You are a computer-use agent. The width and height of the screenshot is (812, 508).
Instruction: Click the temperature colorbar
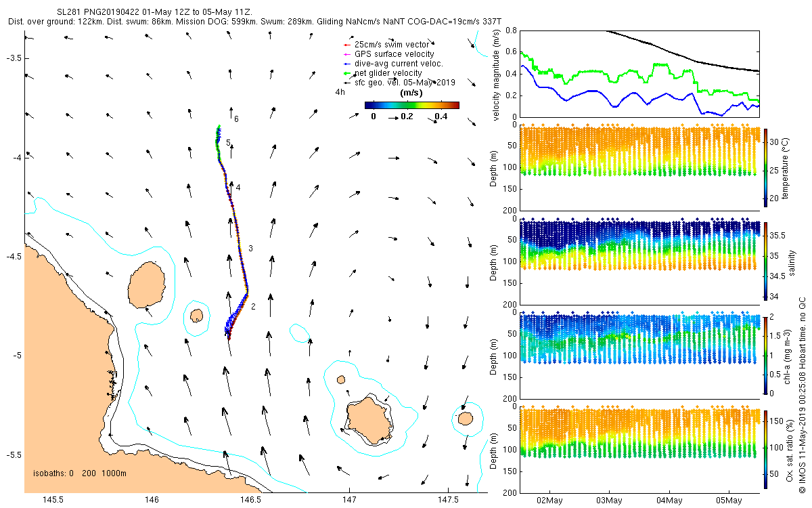click(x=766, y=168)
